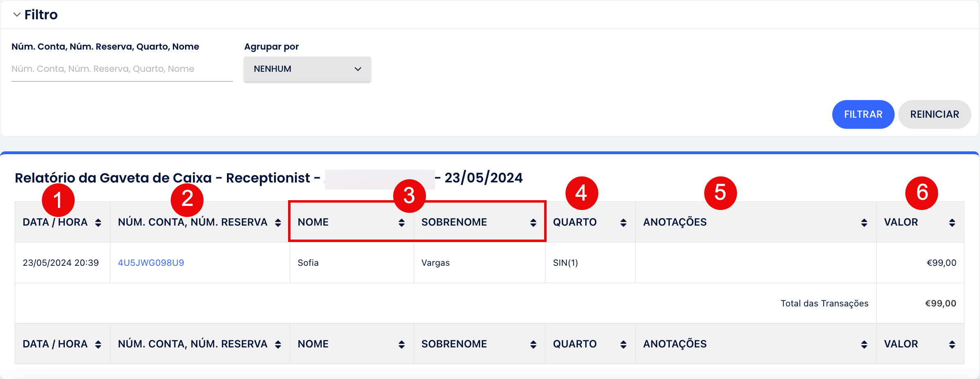Focus the Núm. Conta search input field
The height and width of the screenshot is (379, 980).
[x=122, y=69]
